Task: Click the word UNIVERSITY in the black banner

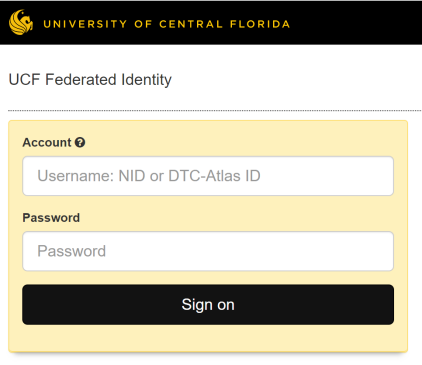Action: pyautogui.click(x=85, y=24)
